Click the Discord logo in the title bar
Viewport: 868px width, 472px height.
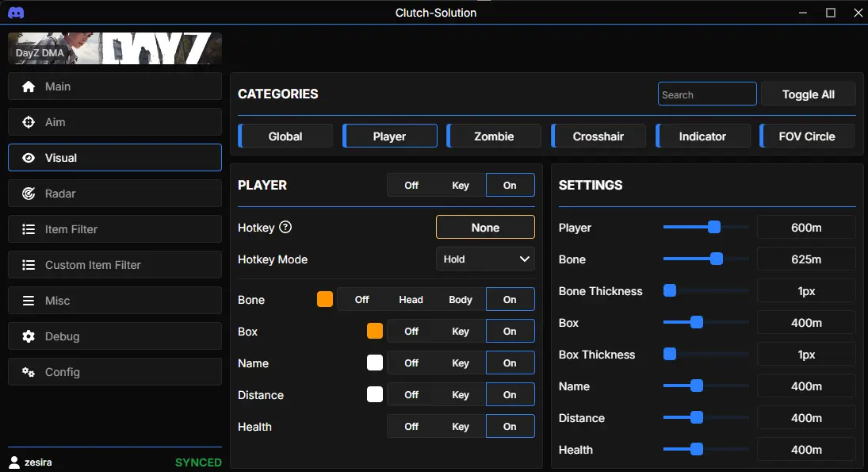pyautogui.click(x=16, y=13)
